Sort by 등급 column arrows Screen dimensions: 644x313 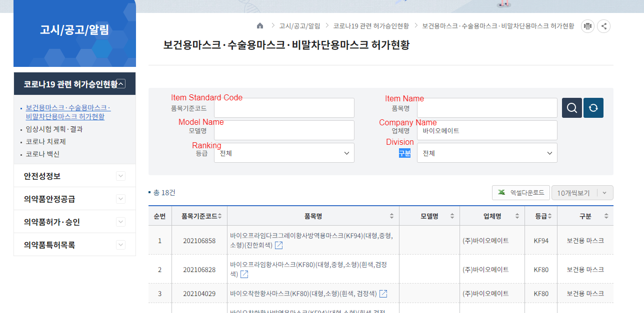pyautogui.click(x=549, y=216)
